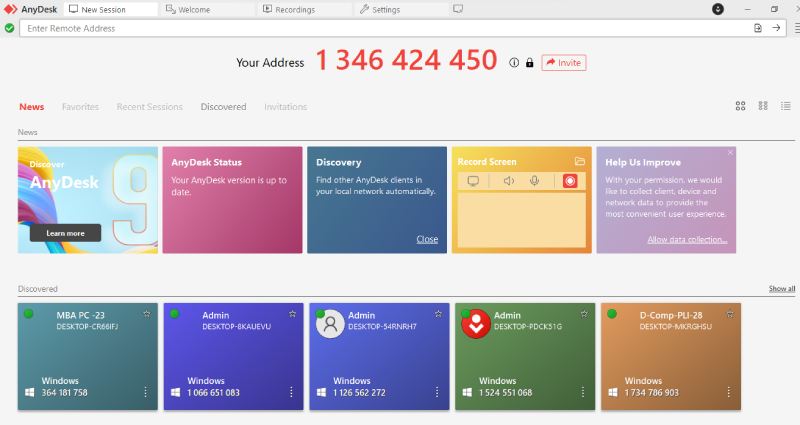The width and height of the screenshot is (800, 425).
Task: Click the Windows icon beside 364 181 758
Action: 30,392
